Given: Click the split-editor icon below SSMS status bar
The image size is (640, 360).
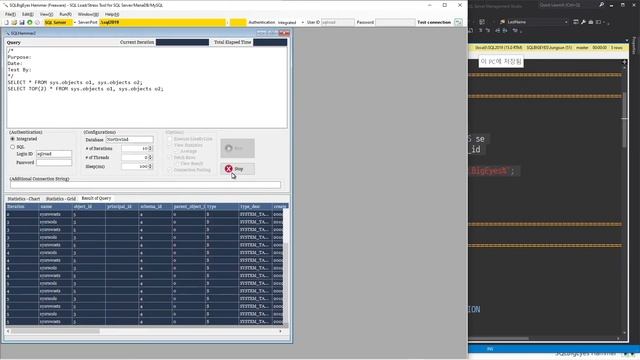Looking at the screenshot, I should (x=624, y=62).
